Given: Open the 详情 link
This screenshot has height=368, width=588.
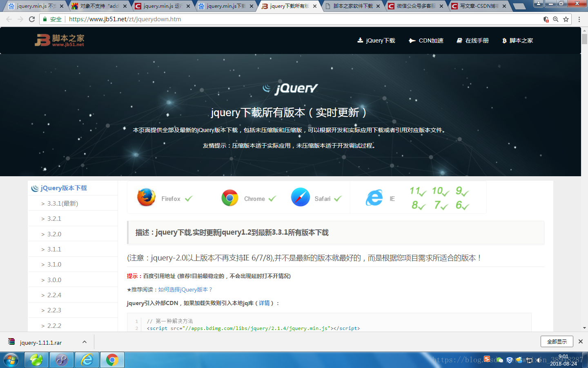Looking at the screenshot, I should click(264, 303).
